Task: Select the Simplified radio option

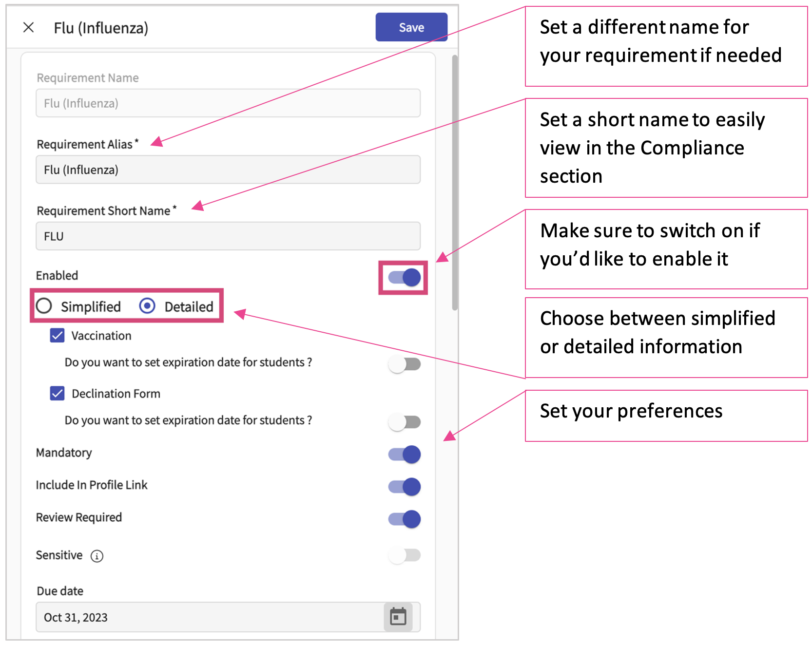Action: tap(44, 306)
